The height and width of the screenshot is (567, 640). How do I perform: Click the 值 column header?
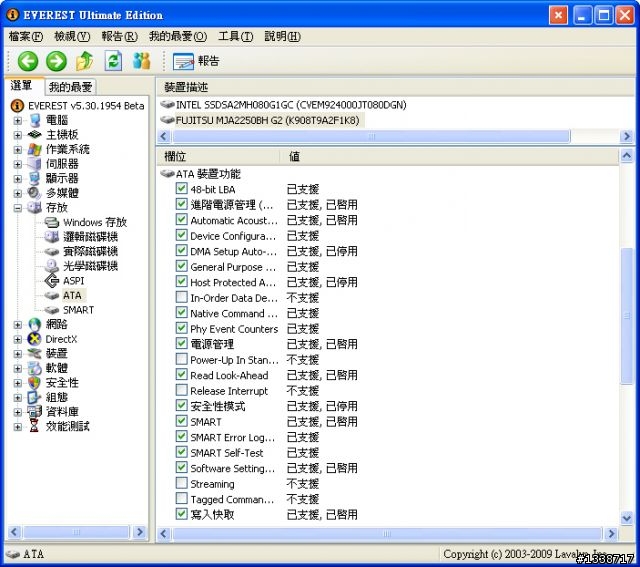click(x=449, y=156)
